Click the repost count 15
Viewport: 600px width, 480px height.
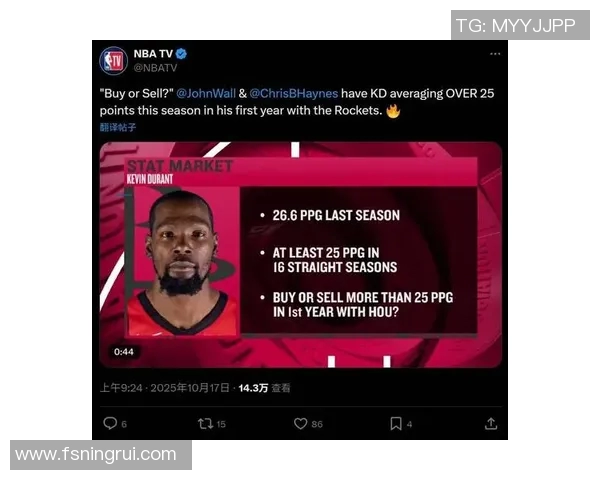point(221,424)
